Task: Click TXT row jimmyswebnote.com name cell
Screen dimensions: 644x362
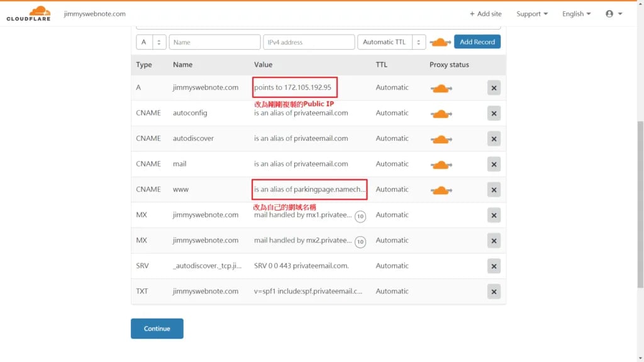Action: 206,291
